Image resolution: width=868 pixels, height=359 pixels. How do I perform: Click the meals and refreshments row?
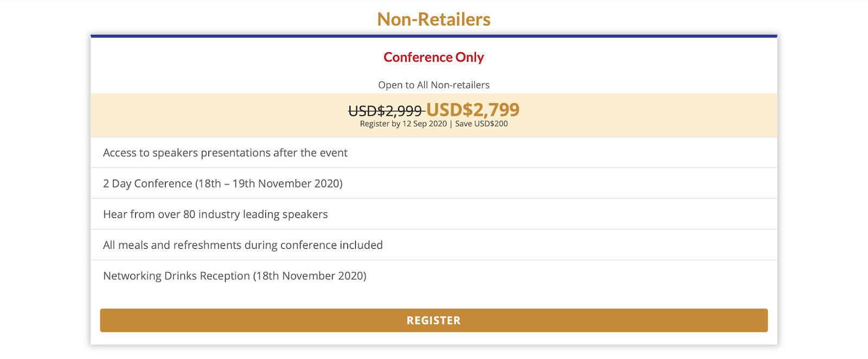tap(433, 245)
